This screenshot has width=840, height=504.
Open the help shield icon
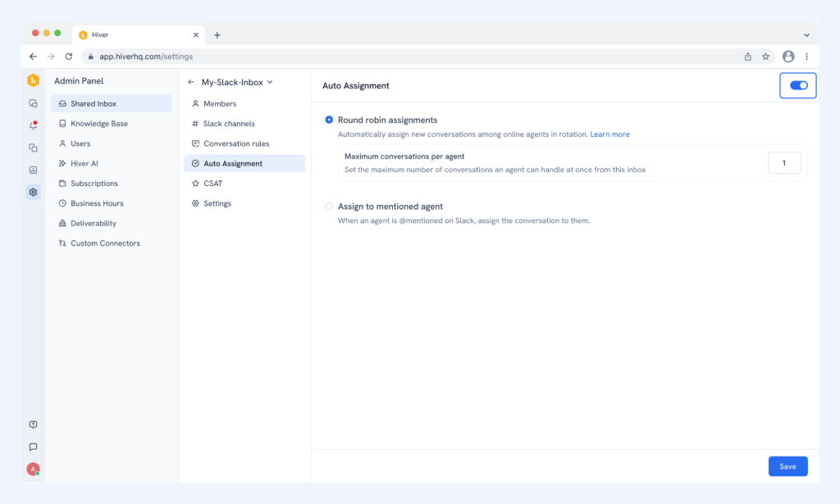[33, 425]
